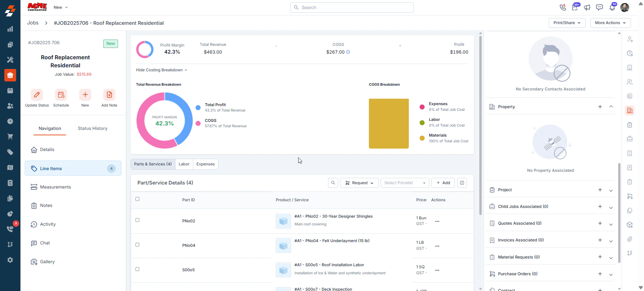
Task: Open the customers people icon in sidebar
Action: [x=10, y=106]
